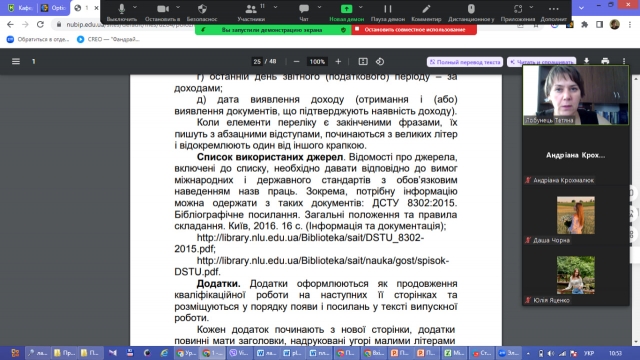Open Комментировать annotation pencil tool

point(426,12)
